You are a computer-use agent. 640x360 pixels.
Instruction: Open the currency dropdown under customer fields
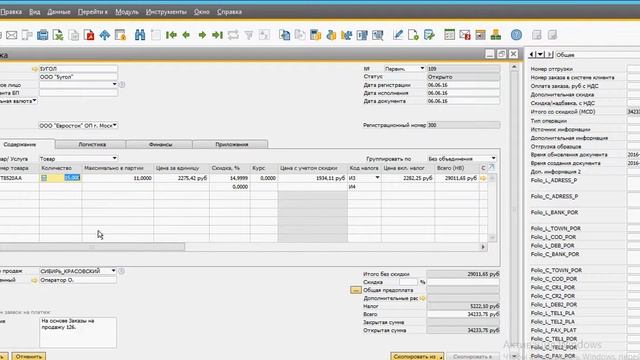click(x=34, y=100)
